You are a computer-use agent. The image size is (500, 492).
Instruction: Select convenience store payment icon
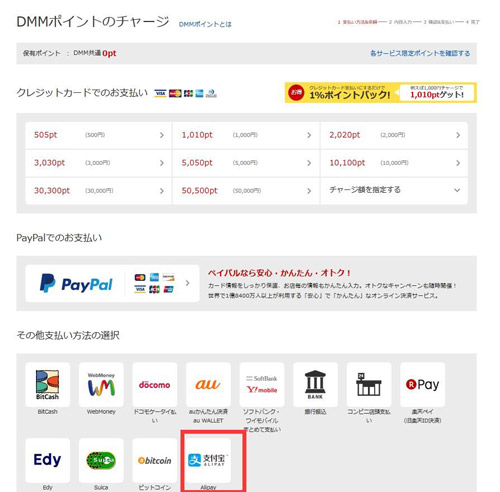(x=369, y=384)
